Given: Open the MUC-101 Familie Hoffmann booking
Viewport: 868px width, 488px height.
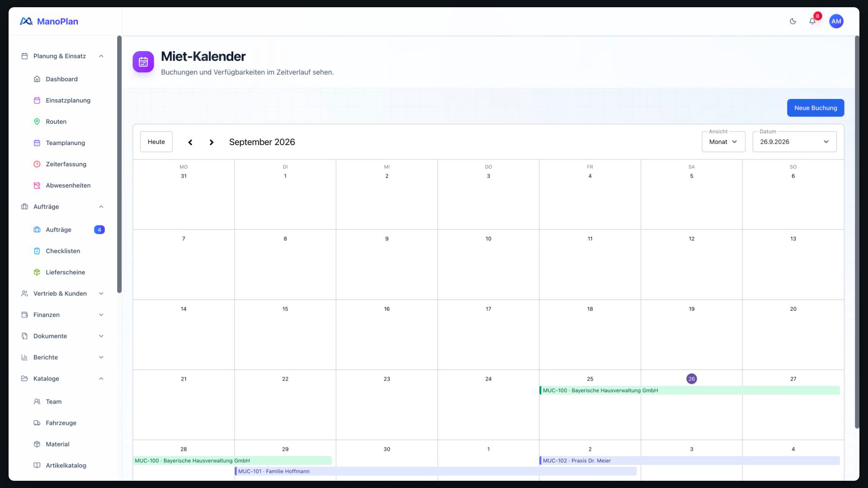Looking at the screenshot, I should click(435, 471).
